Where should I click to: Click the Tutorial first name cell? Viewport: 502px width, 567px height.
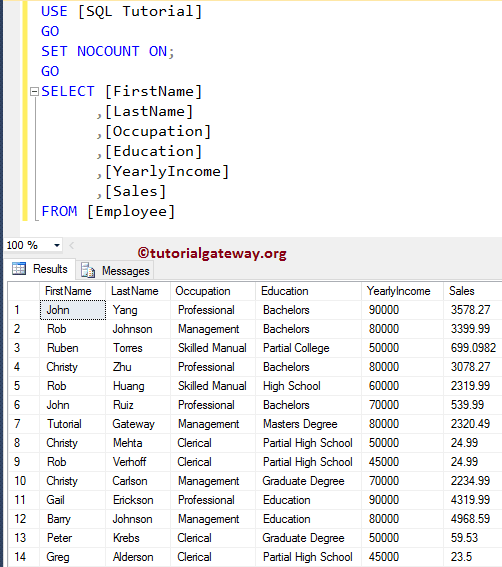point(72,424)
